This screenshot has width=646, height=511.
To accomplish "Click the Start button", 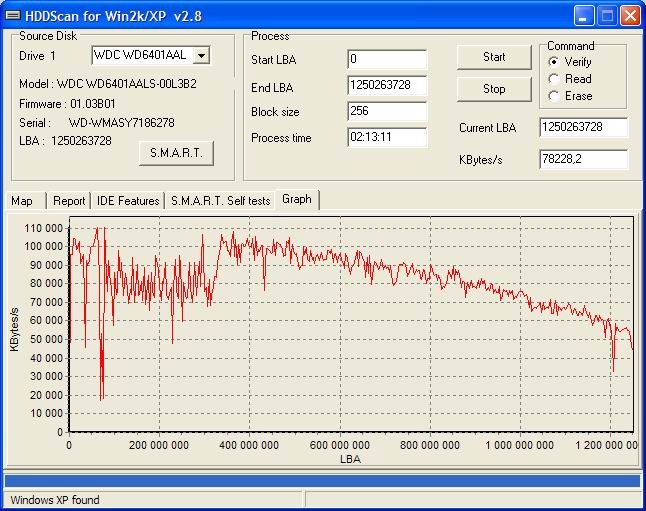I will click(494, 57).
